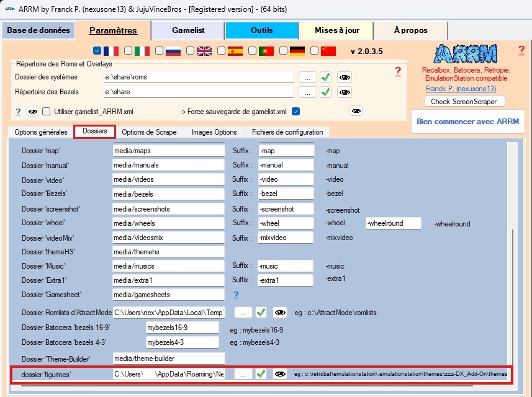Open the Franck P. (nexusone13) link
532x397 pixels.
465,89
